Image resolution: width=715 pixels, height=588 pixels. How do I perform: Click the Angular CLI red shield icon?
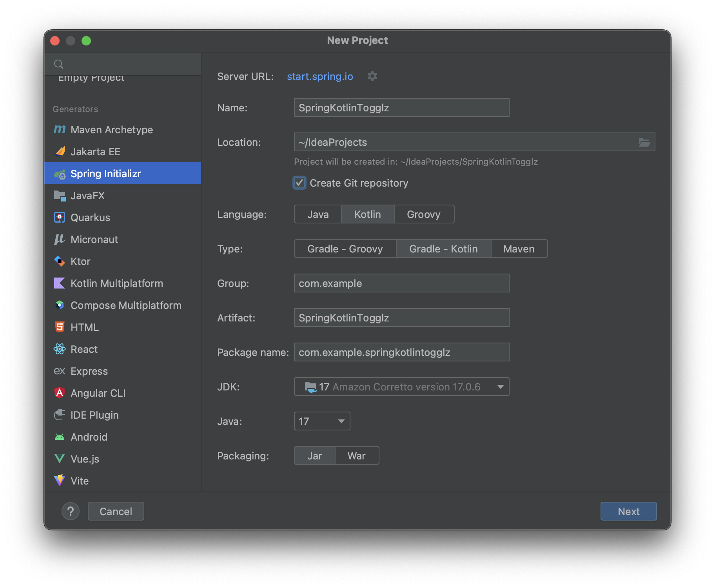[60, 393]
